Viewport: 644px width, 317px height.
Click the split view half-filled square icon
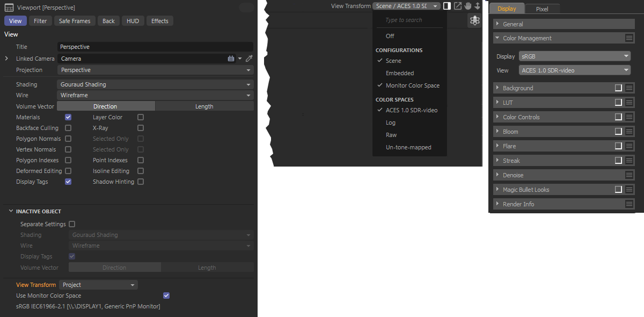point(447,6)
